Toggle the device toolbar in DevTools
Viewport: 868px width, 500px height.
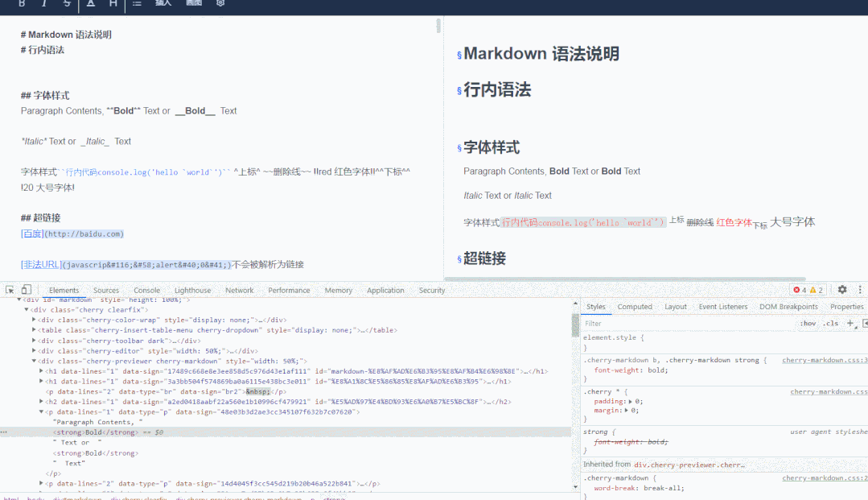point(25,290)
